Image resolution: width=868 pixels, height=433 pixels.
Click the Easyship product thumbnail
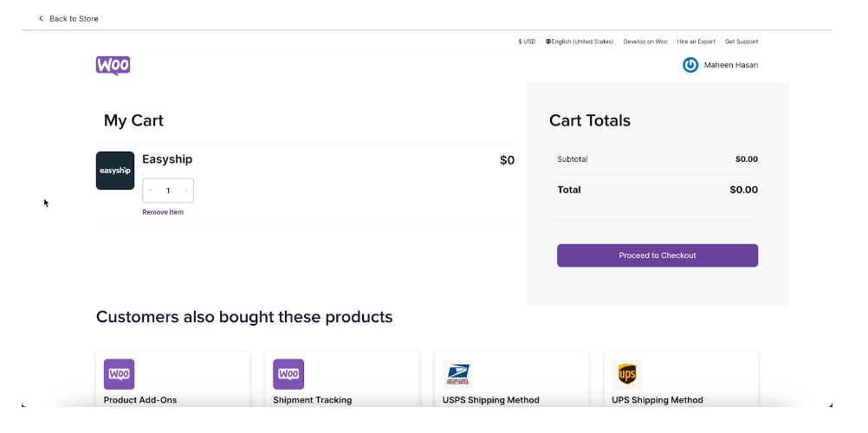point(115,171)
